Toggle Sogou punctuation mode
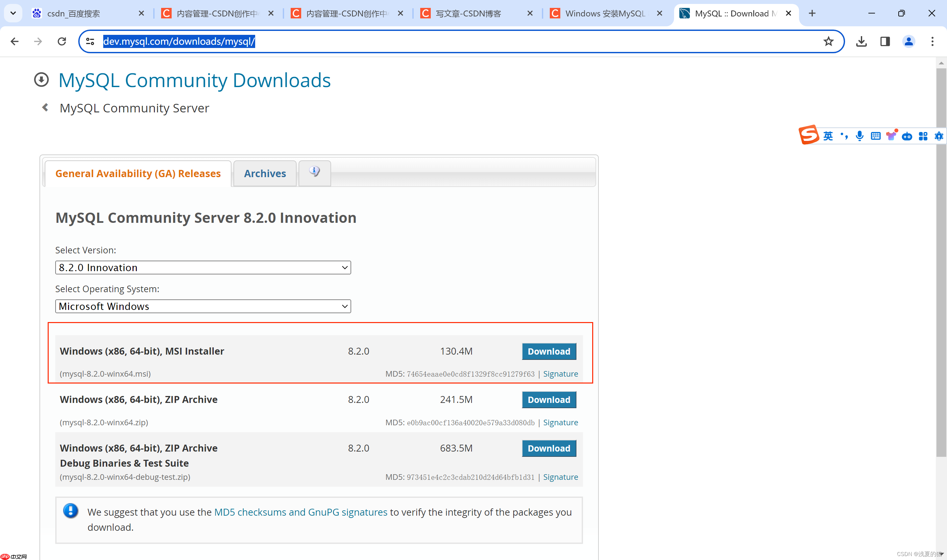947x560 pixels. tap(844, 136)
